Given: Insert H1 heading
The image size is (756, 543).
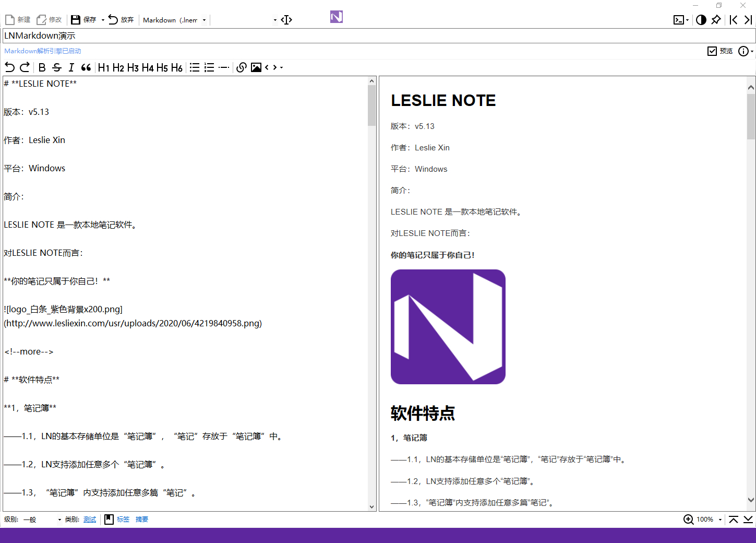Looking at the screenshot, I should pos(103,67).
